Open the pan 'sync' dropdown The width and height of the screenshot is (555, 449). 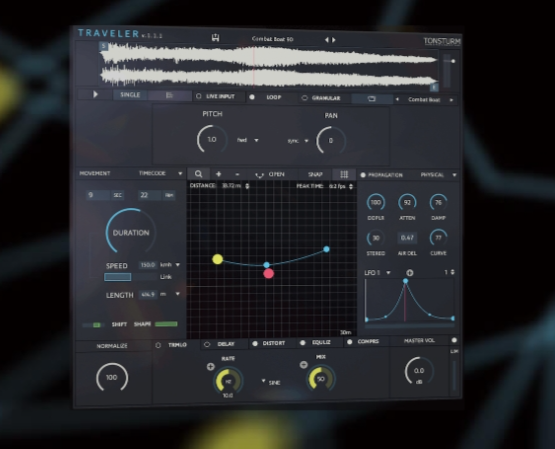coord(298,141)
